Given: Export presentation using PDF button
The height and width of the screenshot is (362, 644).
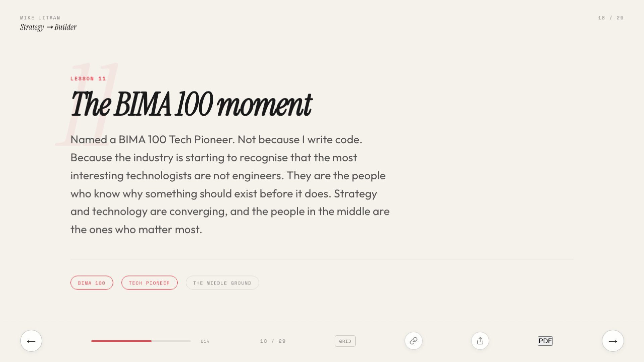Looking at the screenshot, I should 545,341.
